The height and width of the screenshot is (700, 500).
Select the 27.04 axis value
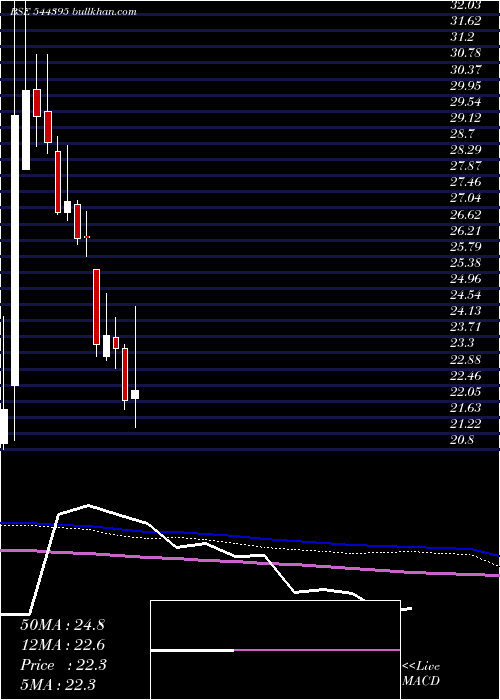pyautogui.click(x=467, y=198)
